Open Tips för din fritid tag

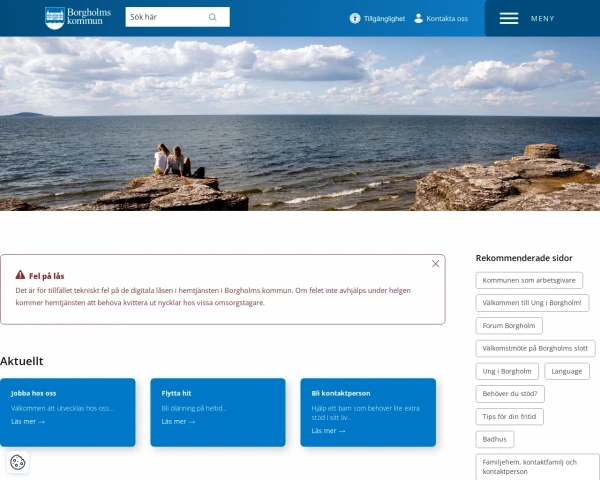(509, 416)
